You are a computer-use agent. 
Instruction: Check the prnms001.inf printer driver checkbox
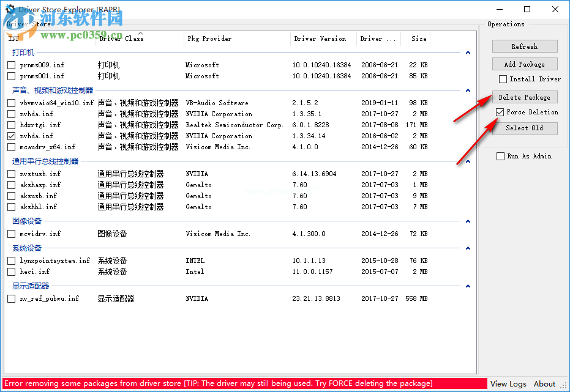coord(10,76)
